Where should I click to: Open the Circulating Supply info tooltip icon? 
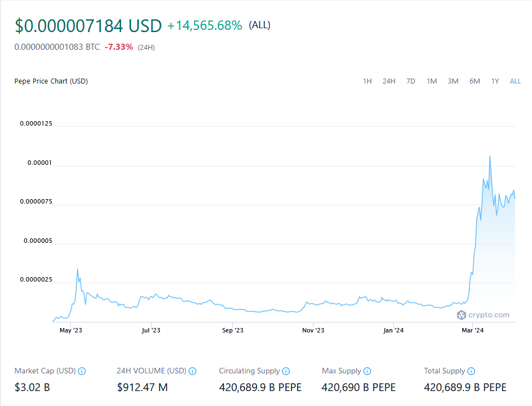coord(285,371)
